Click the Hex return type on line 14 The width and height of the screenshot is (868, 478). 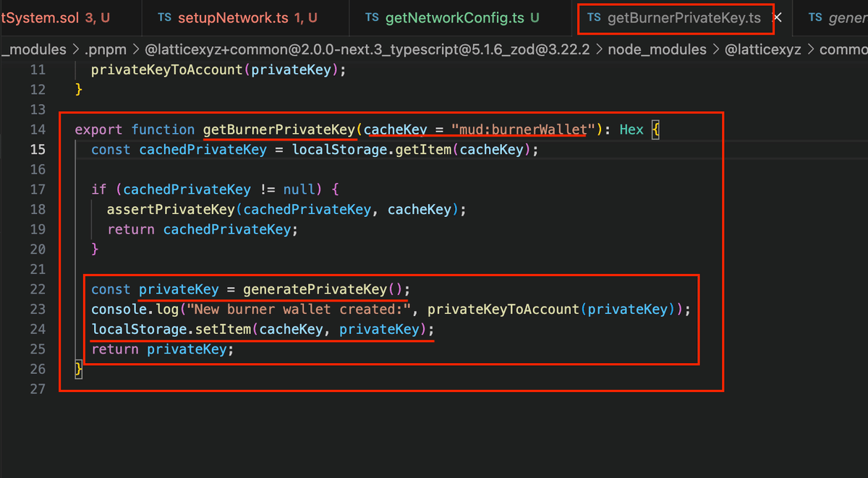point(631,130)
